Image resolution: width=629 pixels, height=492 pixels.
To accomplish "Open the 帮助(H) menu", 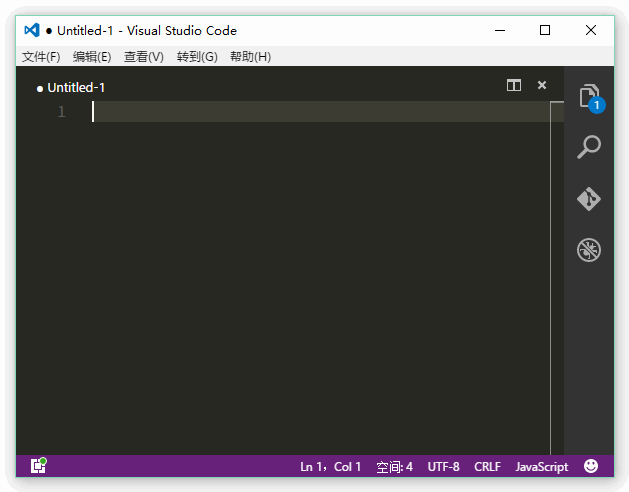I will [250, 57].
